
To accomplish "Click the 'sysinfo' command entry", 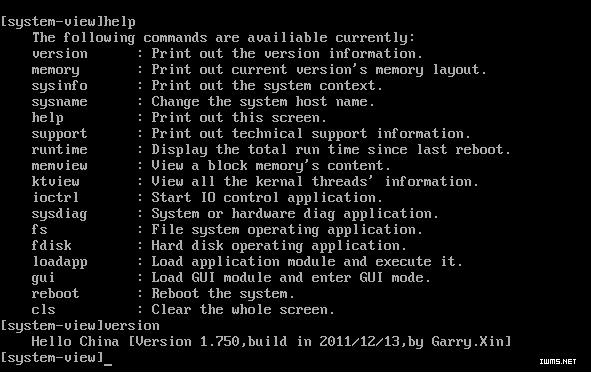I will tap(60, 86).
